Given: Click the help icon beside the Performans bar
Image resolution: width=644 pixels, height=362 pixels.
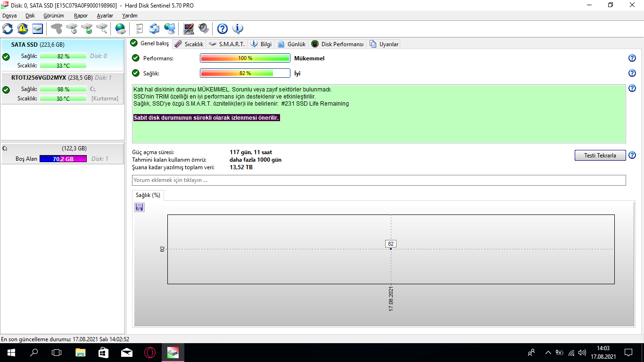Looking at the screenshot, I should 632,58.
